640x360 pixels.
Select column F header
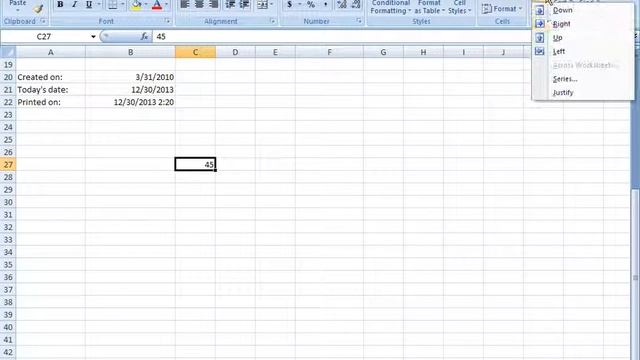click(x=329, y=52)
